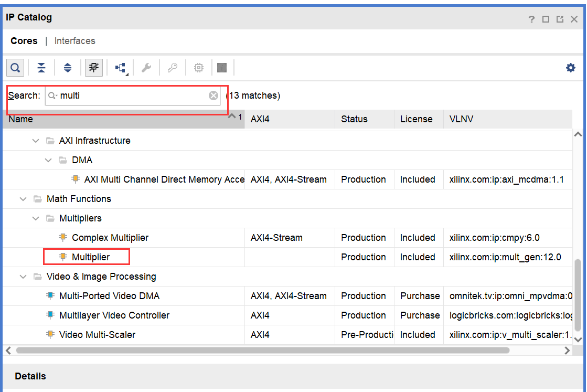Select the Multiplier IP entry
Image resolution: width=587 pixels, height=392 pixels.
pos(91,257)
